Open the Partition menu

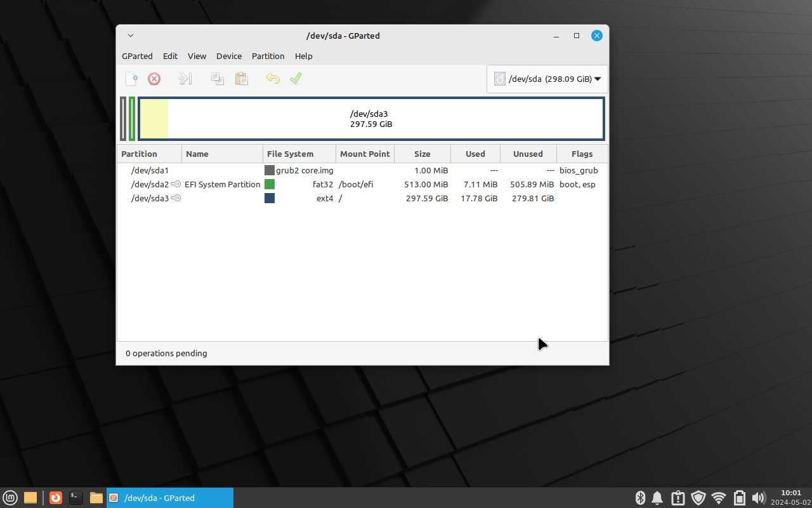268,56
